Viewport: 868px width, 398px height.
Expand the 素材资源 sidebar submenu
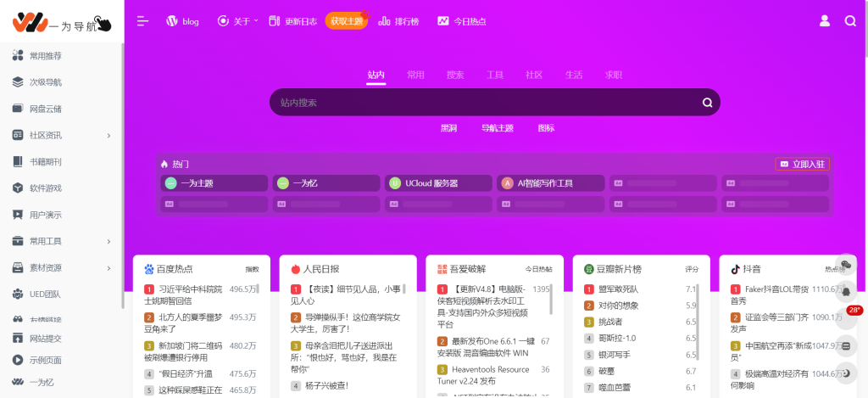[108, 267]
